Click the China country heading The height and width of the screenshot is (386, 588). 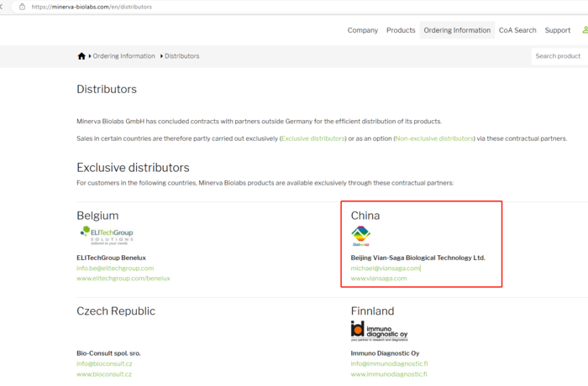(365, 216)
